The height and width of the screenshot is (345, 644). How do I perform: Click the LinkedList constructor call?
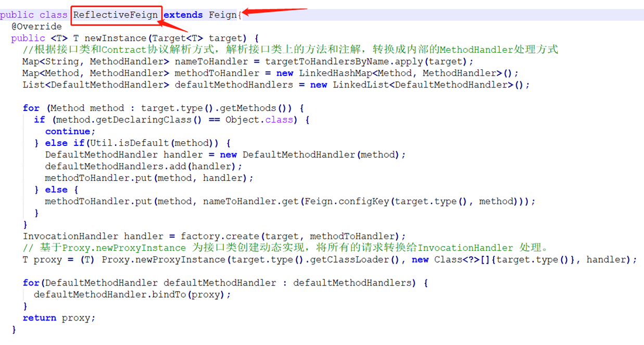[x=359, y=84]
